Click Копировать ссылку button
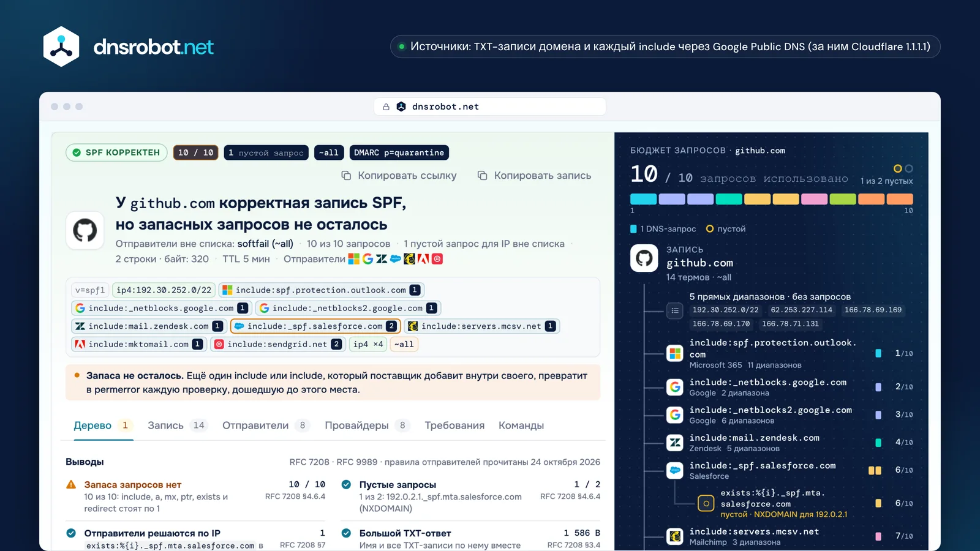Image resolution: width=980 pixels, height=551 pixels. click(x=399, y=176)
